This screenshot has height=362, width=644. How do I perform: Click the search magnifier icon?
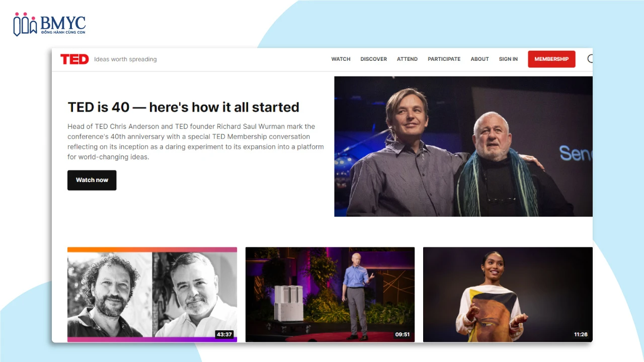(x=590, y=59)
